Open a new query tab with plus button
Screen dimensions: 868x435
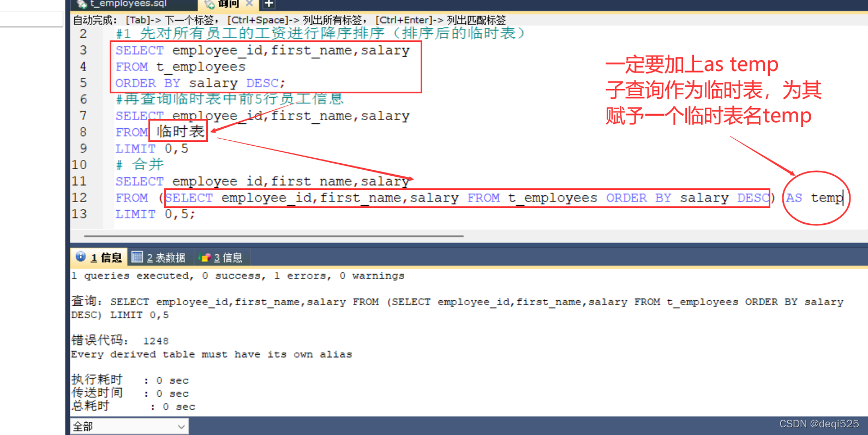(268, 4)
